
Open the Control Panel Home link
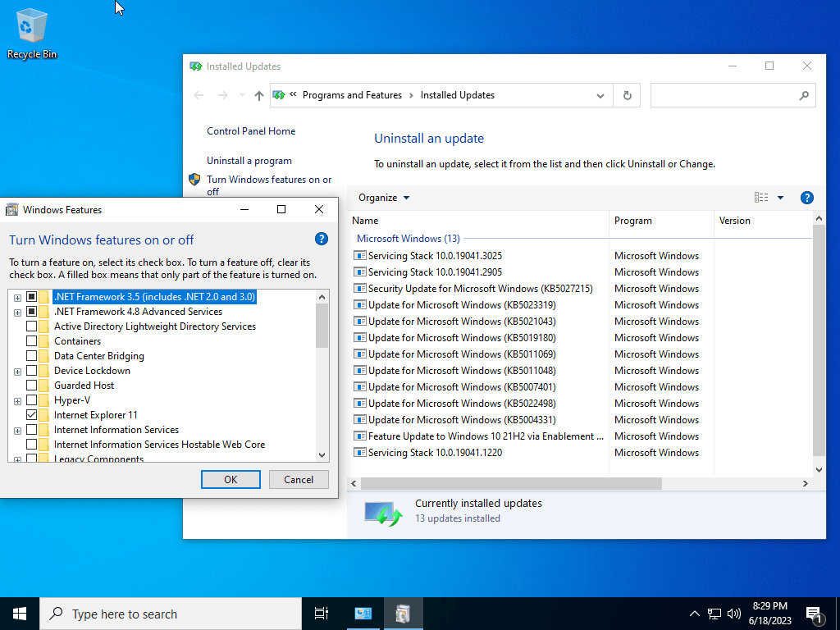coord(251,131)
